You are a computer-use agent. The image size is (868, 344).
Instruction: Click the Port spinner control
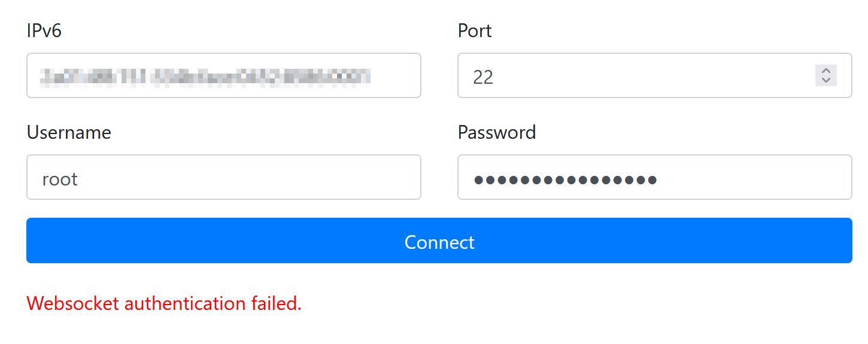(x=826, y=75)
